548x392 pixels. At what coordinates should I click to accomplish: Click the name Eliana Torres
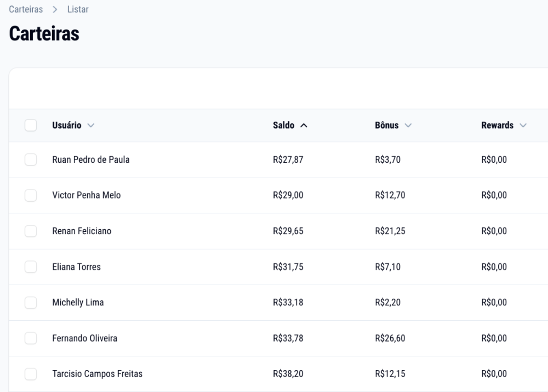[x=77, y=267]
